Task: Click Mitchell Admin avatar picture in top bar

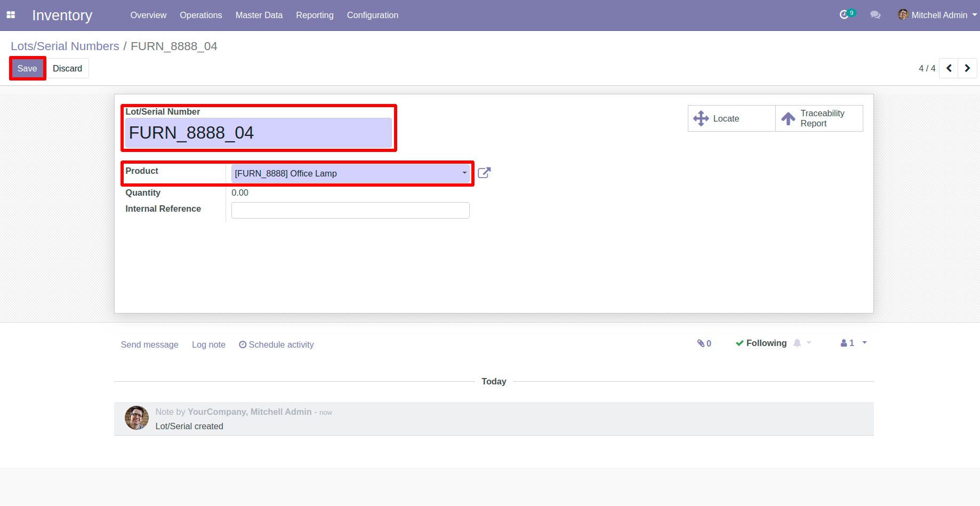Action: point(903,14)
